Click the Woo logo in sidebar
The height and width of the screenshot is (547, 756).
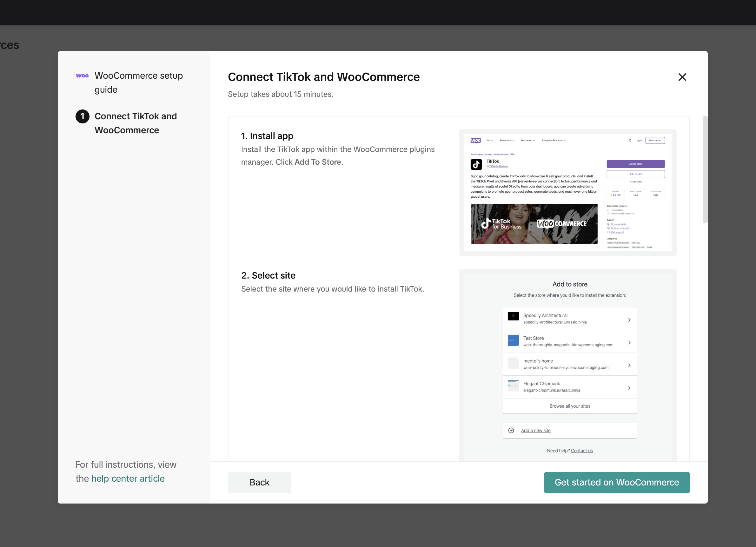[82, 76]
